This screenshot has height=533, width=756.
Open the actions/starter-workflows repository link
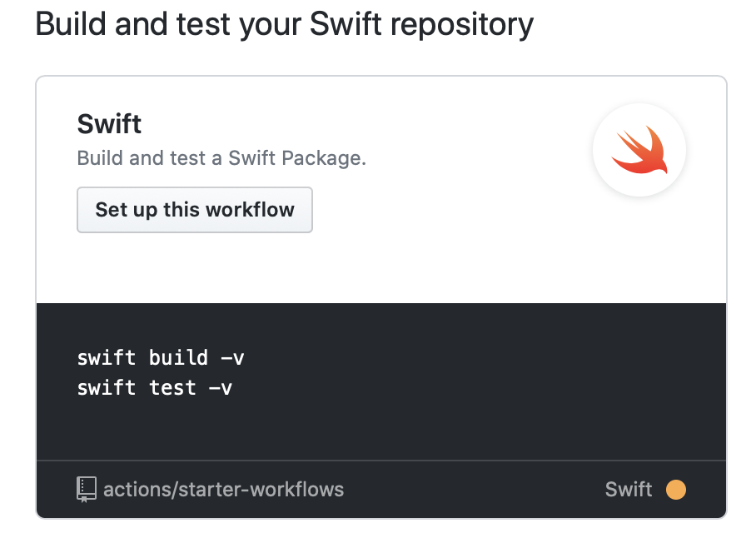click(223, 490)
